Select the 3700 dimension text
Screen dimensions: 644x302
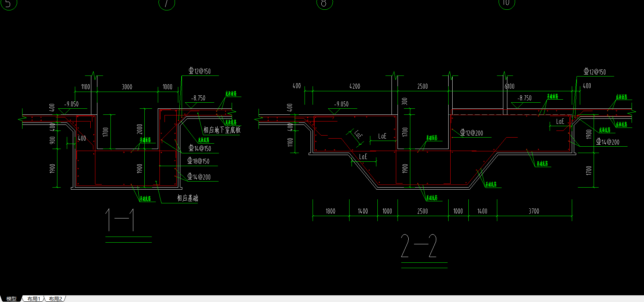point(534,211)
